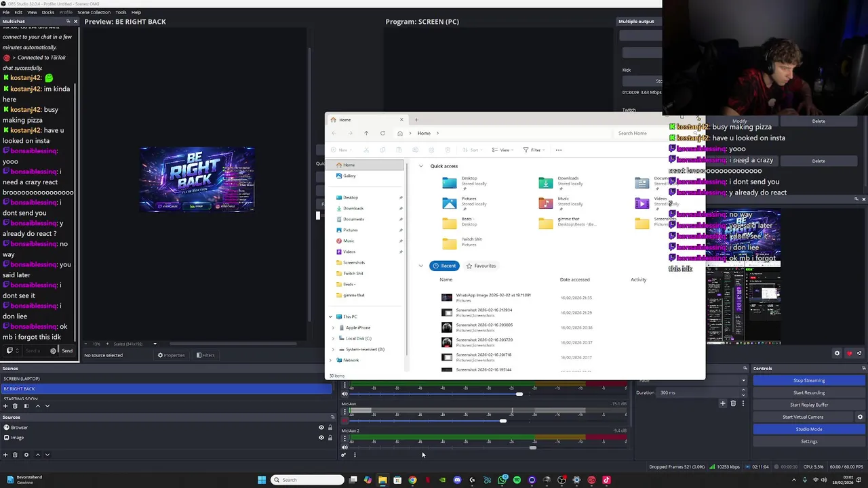The image size is (868, 488).
Task: Click the red heart icon in dock
Action: [x=849, y=353]
